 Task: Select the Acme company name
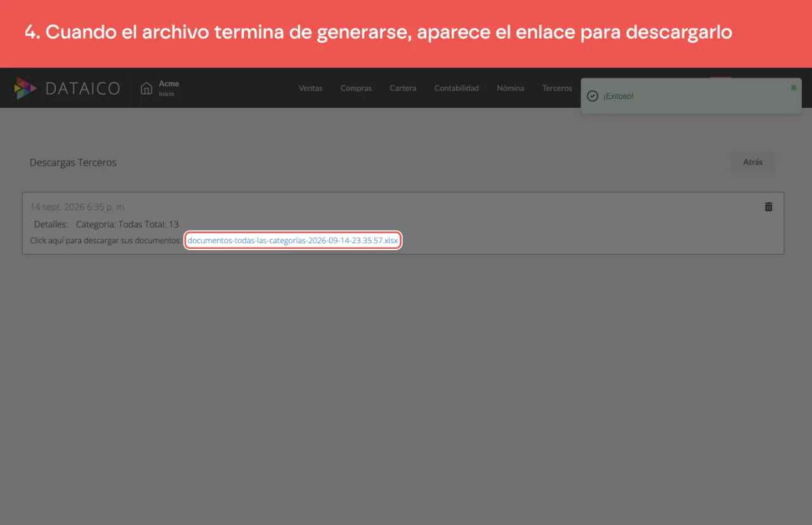[169, 83]
